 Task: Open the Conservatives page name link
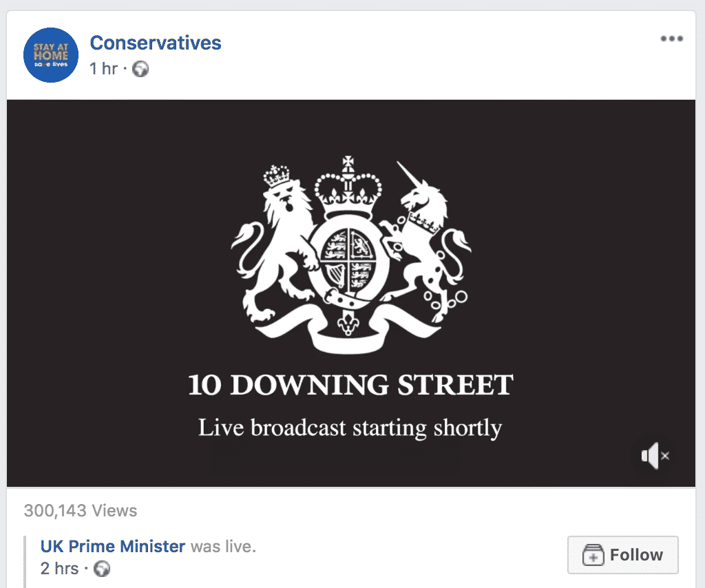[156, 43]
